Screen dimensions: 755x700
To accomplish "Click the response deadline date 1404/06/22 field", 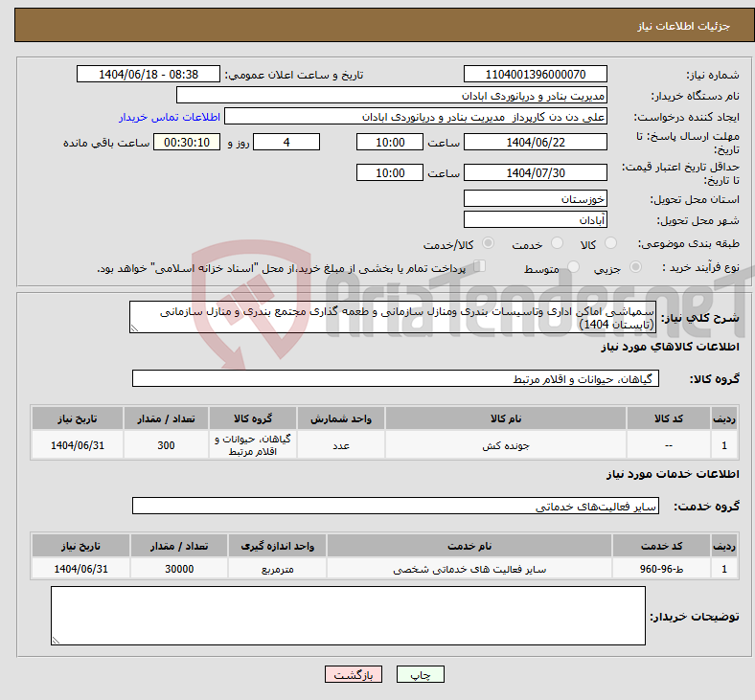I will coord(536,142).
